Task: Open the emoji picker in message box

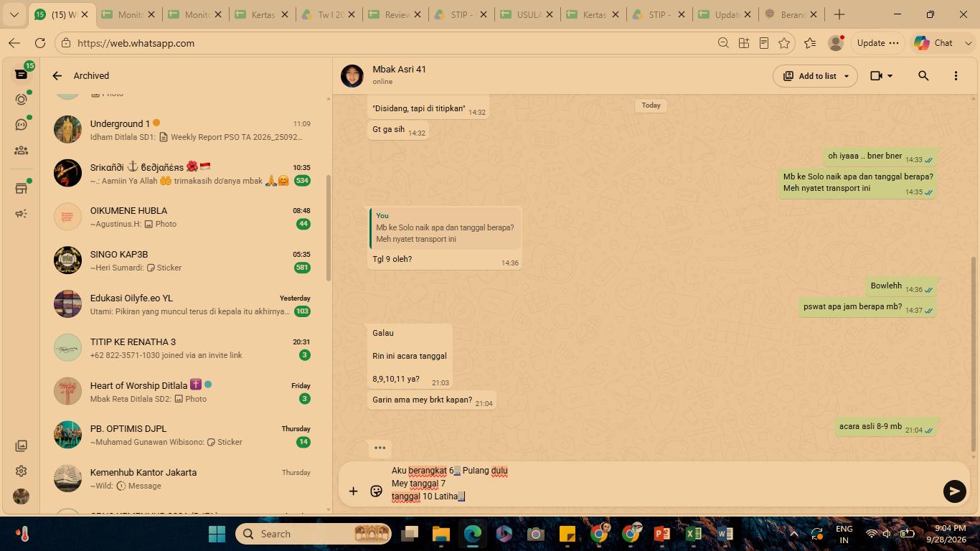Action: [376, 491]
